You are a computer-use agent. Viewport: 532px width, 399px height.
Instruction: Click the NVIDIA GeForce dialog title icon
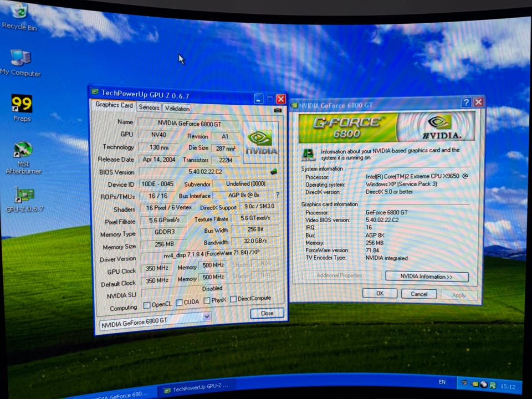click(x=294, y=106)
